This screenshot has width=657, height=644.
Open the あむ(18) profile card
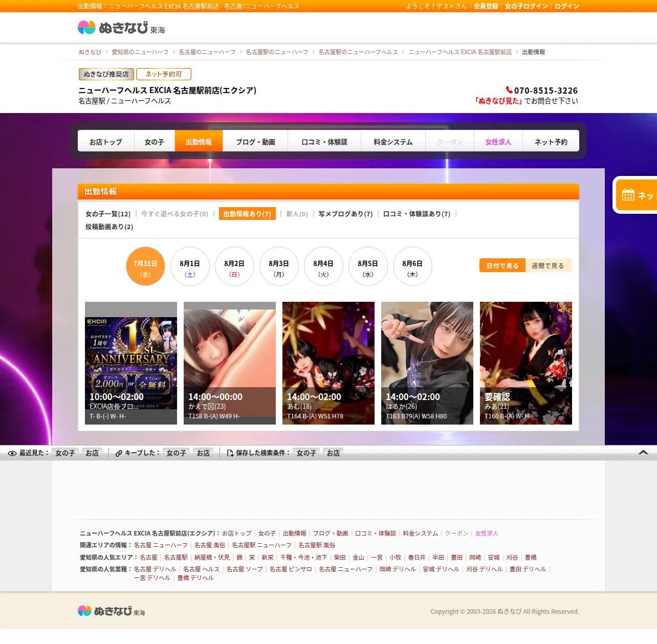pyautogui.click(x=328, y=363)
